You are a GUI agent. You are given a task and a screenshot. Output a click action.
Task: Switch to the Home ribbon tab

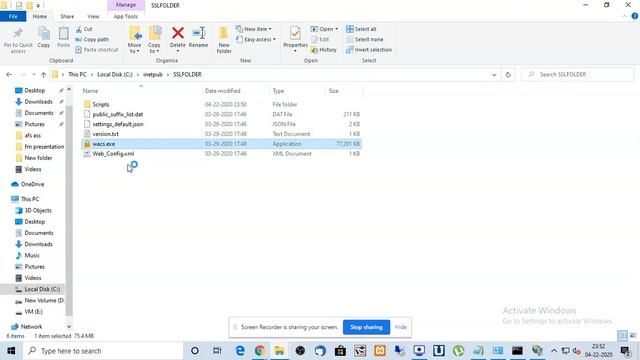pyautogui.click(x=40, y=16)
